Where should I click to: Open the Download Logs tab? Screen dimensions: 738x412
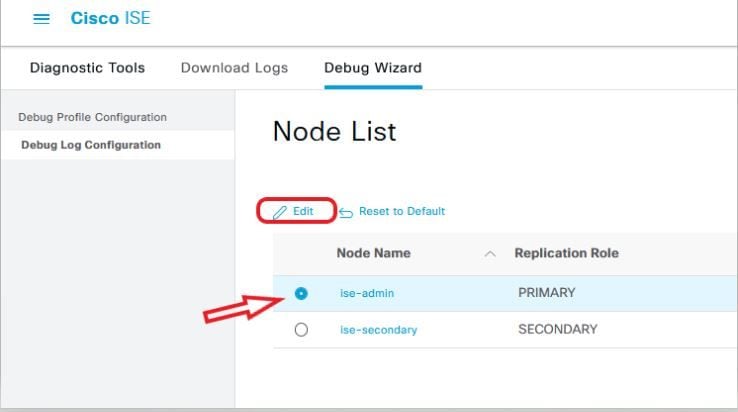pos(234,68)
